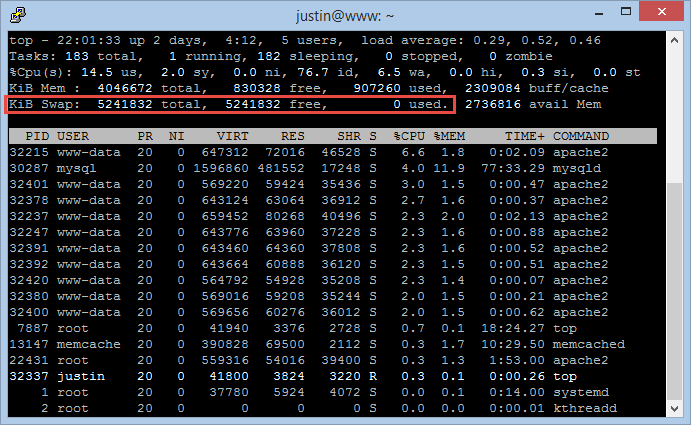The image size is (691, 425).
Task: Click VIRT value 1596860
Action: (221, 168)
